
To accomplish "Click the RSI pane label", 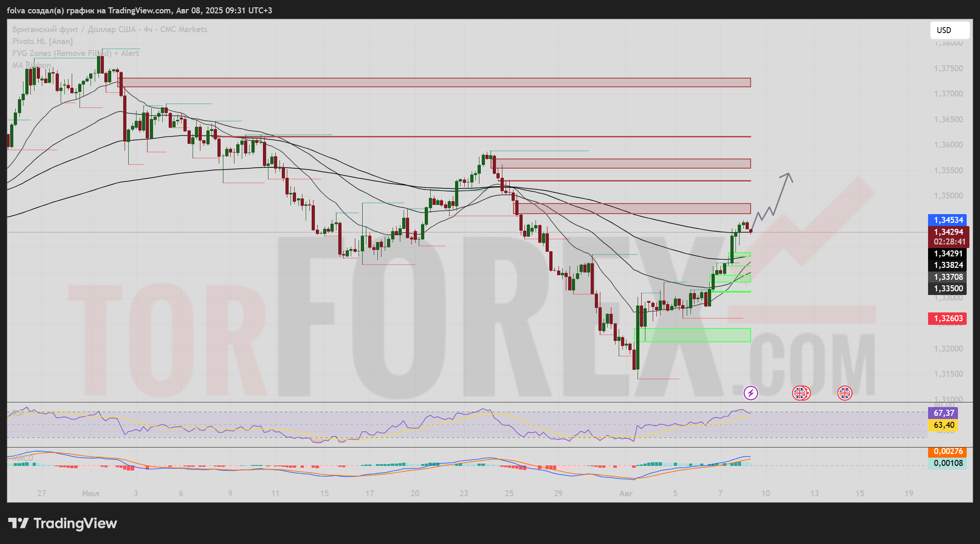I will pyautogui.click(x=18, y=413).
